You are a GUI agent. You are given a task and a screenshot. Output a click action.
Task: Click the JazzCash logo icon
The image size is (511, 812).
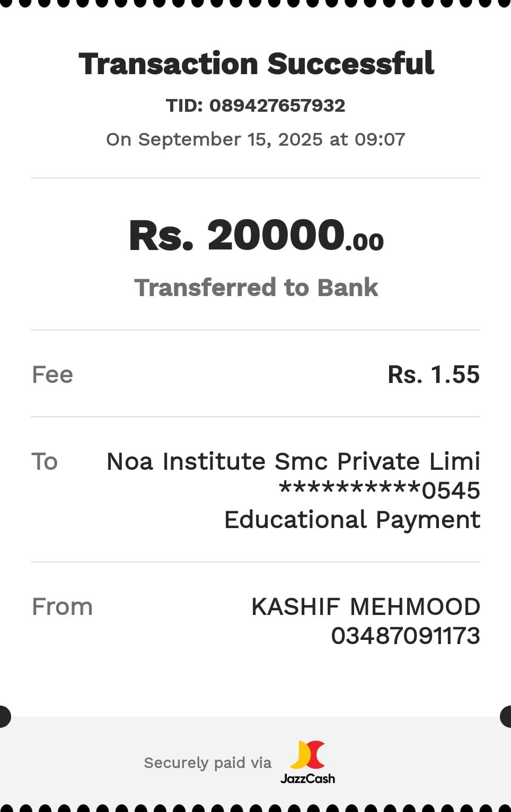coord(307,755)
